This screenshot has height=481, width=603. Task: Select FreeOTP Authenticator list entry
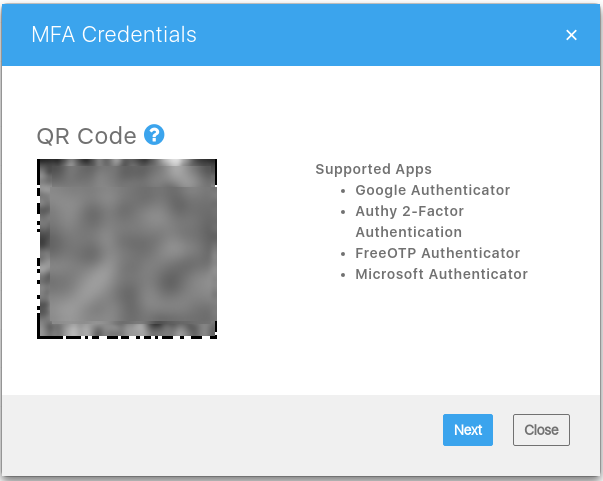[x=438, y=253]
